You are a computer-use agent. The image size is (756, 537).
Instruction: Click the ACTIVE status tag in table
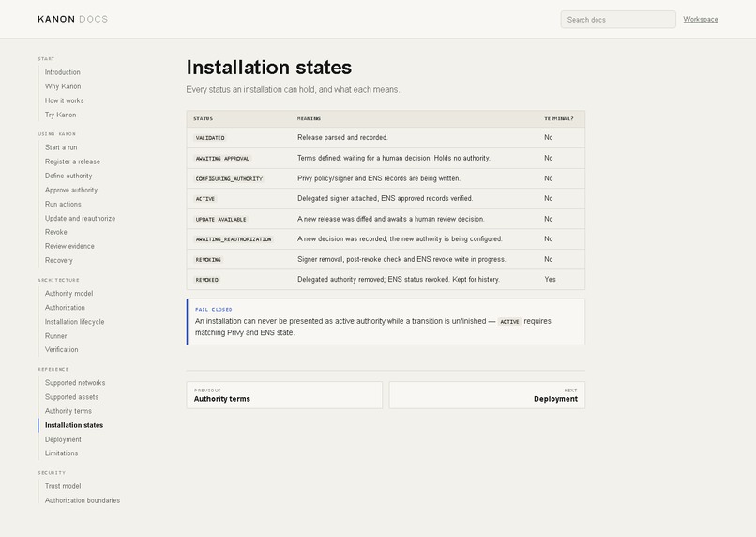(204, 199)
